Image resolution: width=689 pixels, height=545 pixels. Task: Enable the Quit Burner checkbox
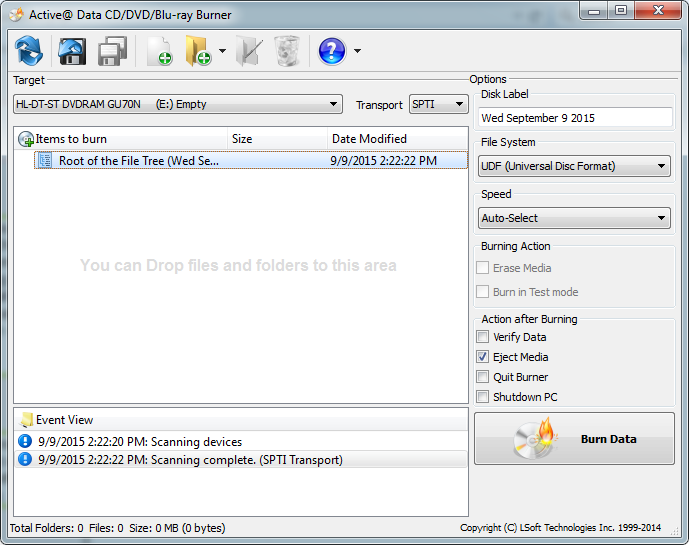pos(482,377)
